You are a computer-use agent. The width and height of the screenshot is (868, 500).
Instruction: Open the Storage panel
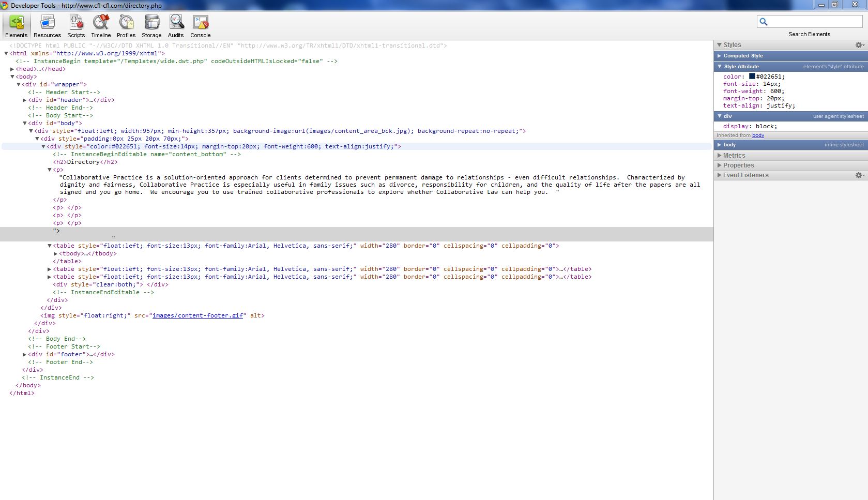(x=151, y=26)
